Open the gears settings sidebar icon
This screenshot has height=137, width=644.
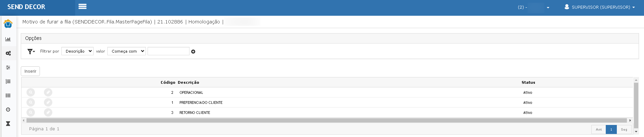point(8,53)
